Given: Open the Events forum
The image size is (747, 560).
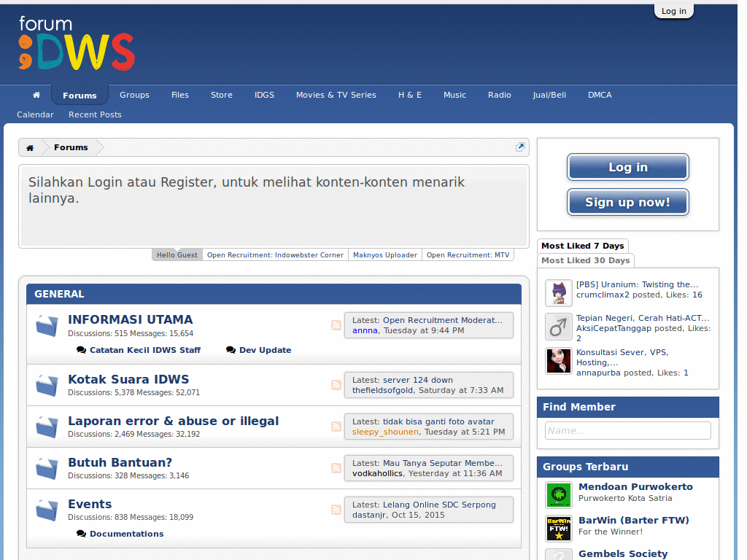Looking at the screenshot, I should [90, 504].
